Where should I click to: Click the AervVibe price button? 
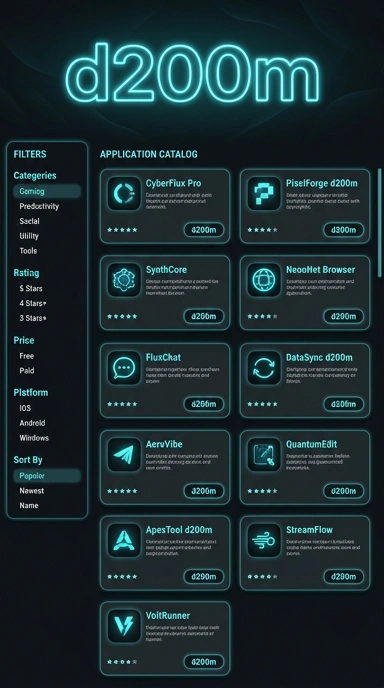click(204, 491)
